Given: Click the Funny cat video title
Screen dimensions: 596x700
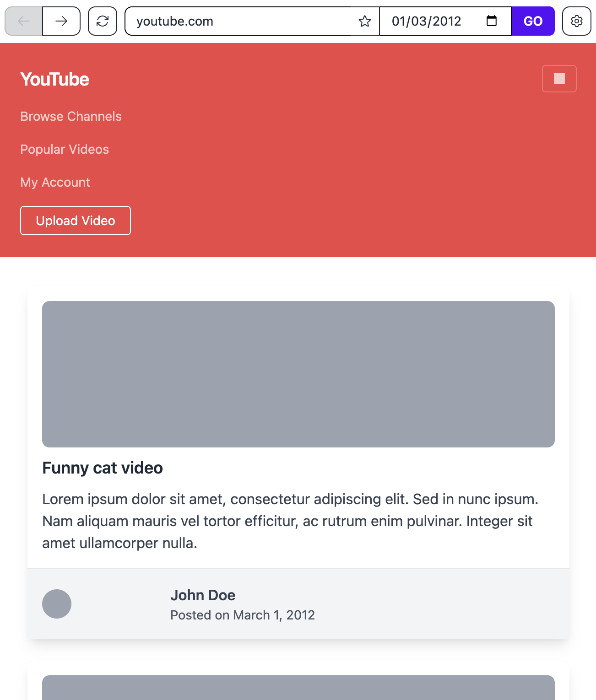Looking at the screenshot, I should coord(103,468).
